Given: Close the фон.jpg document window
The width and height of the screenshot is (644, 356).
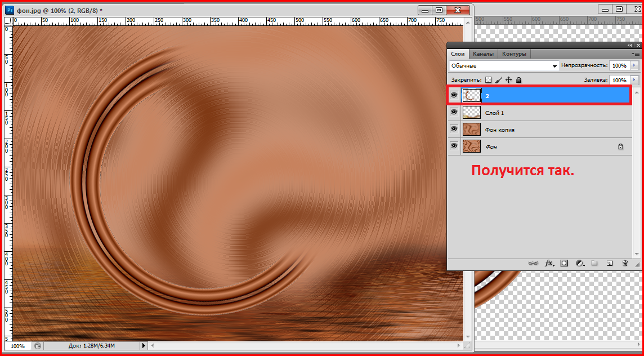Looking at the screenshot, I should 459,10.
